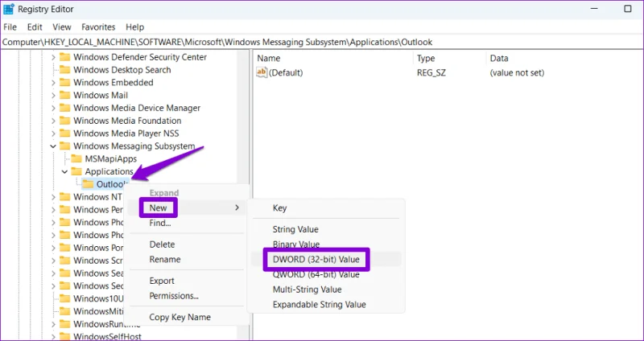Click the (Default) string value icon
Screen dimensions: 644x341
pos(262,72)
